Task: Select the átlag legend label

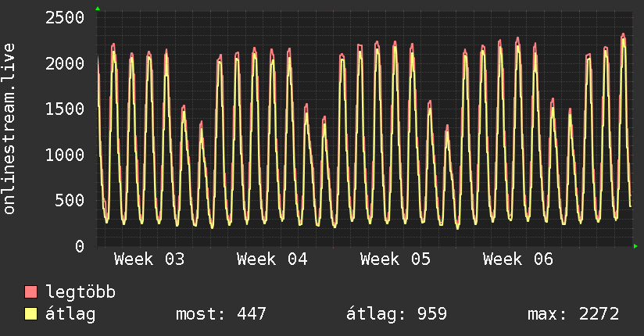Action: (71, 315)
